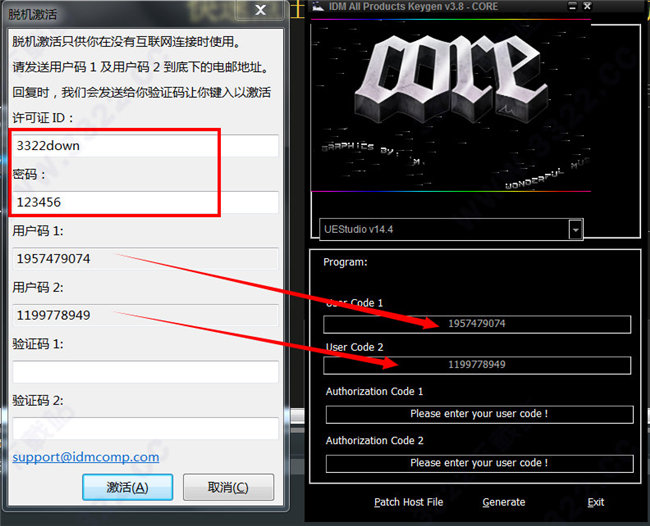
Task: Click the Authorization Code 2 label
Action: (374, 441)
